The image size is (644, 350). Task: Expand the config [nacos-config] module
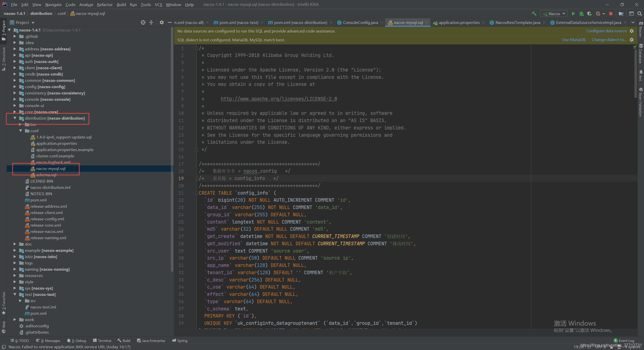(15, 87)
